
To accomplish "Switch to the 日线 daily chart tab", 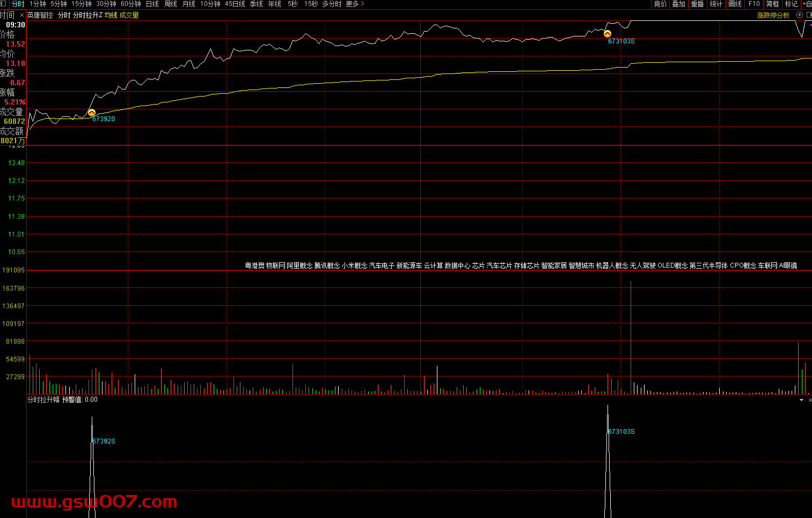I will 152,4.
